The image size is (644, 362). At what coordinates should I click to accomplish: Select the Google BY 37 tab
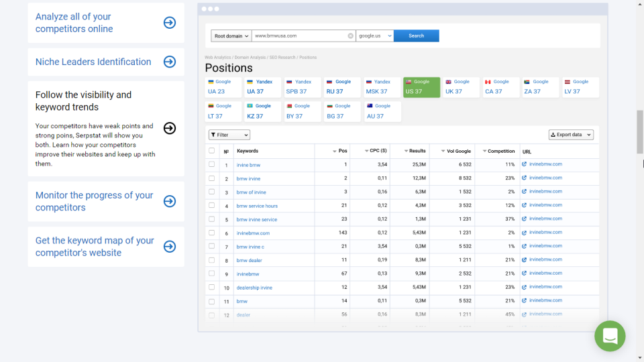click(302, 111)
